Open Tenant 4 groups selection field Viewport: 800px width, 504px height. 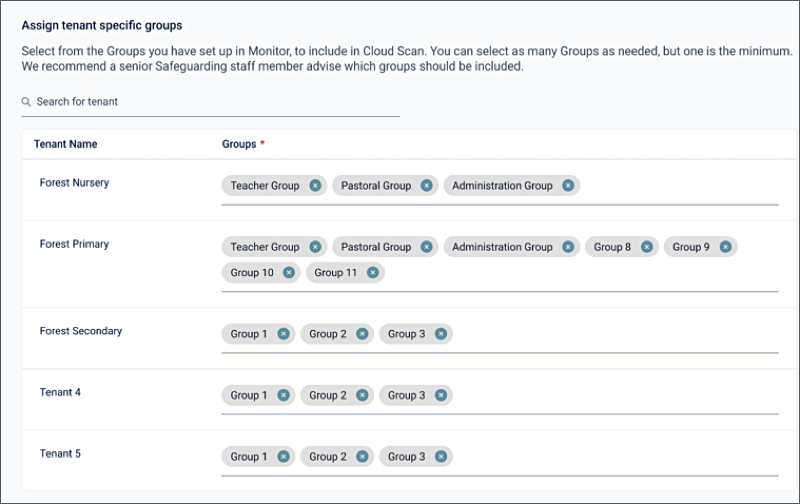(x=500, y=398)
